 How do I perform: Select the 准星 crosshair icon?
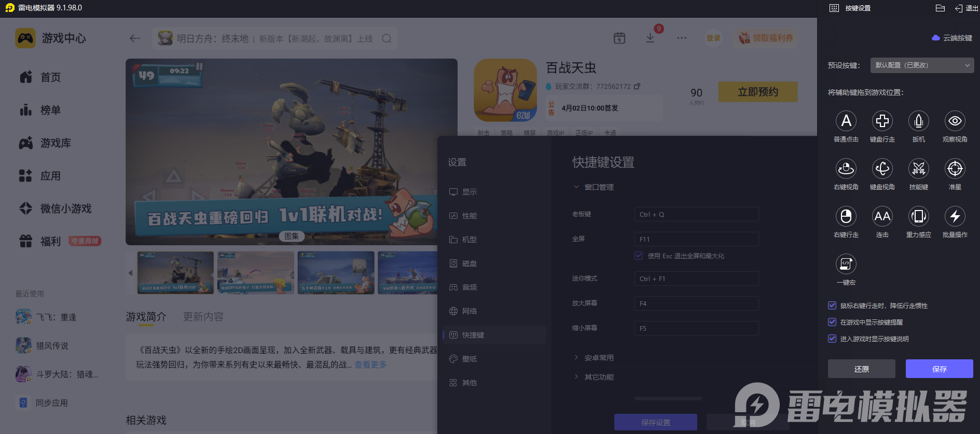pyautogui.click(x=955, y=169)
